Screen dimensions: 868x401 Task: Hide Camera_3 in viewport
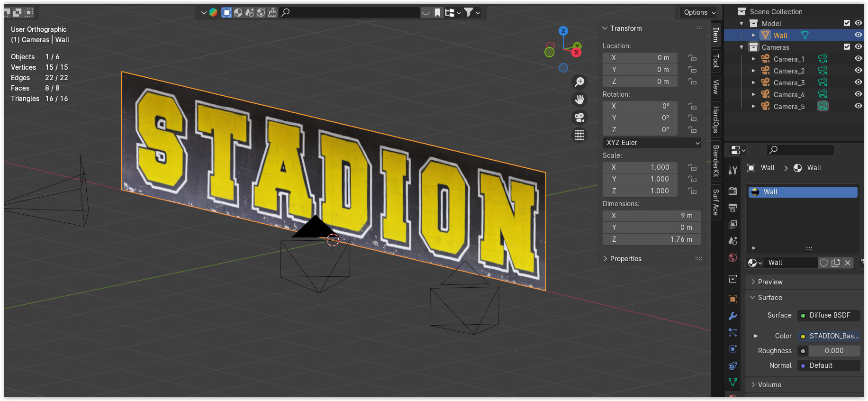coord(858,82)
